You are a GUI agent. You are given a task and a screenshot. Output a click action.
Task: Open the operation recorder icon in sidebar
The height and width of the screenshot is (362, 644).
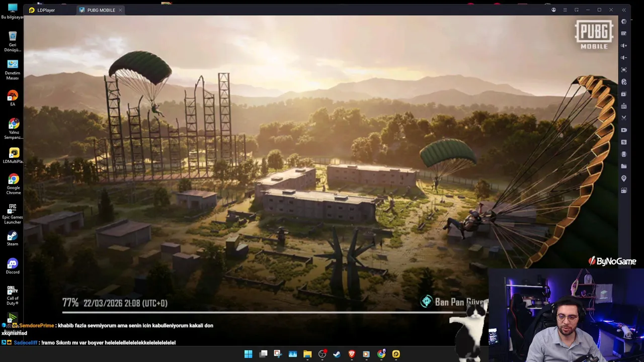pyautogui.click(x=624, y=81)
